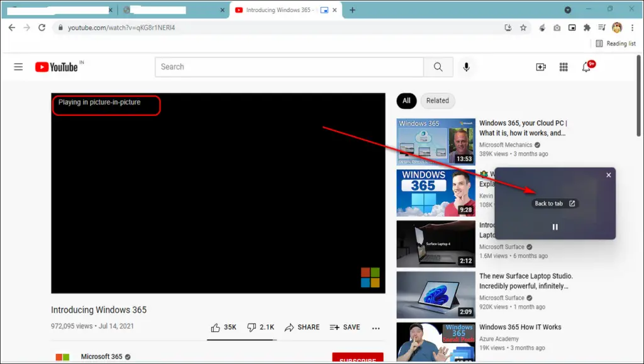
Task: Click the SUBSCRIBE button
Action: click(x=358, y=358)
